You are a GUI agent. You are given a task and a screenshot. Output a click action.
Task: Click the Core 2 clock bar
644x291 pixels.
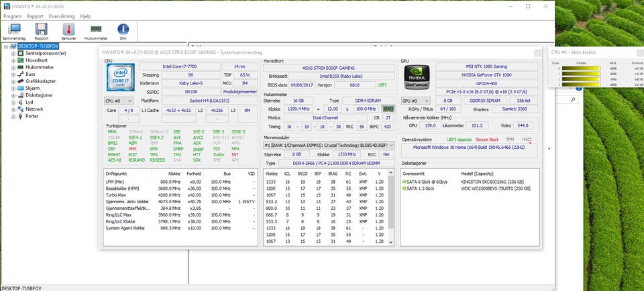pos(581,79)
